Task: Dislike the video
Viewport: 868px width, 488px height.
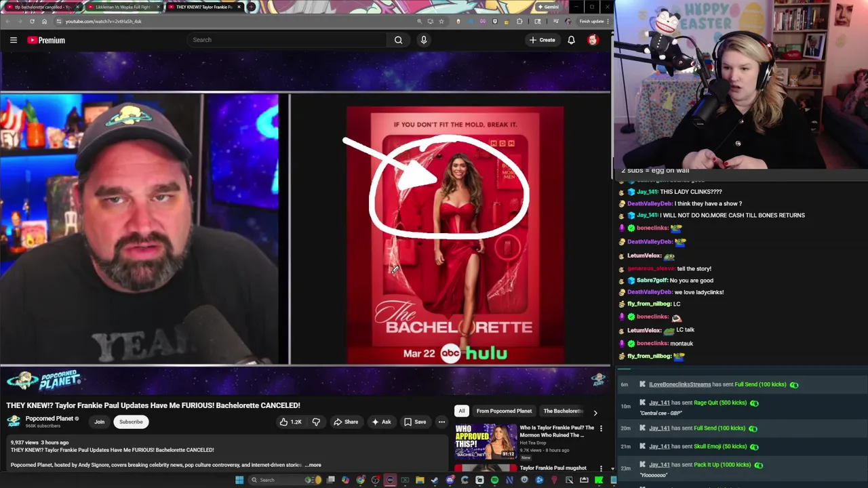Action: click(x=316, y=422)
